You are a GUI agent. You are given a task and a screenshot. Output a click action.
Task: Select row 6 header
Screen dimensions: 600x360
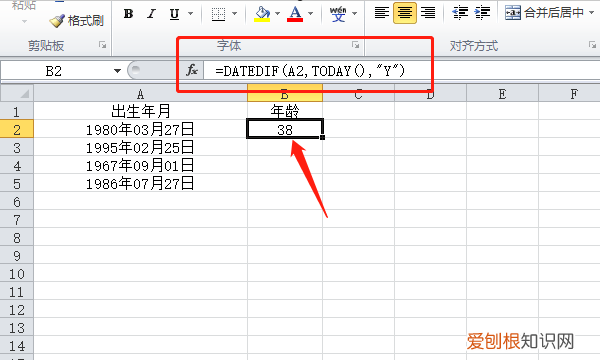[17, 202]
